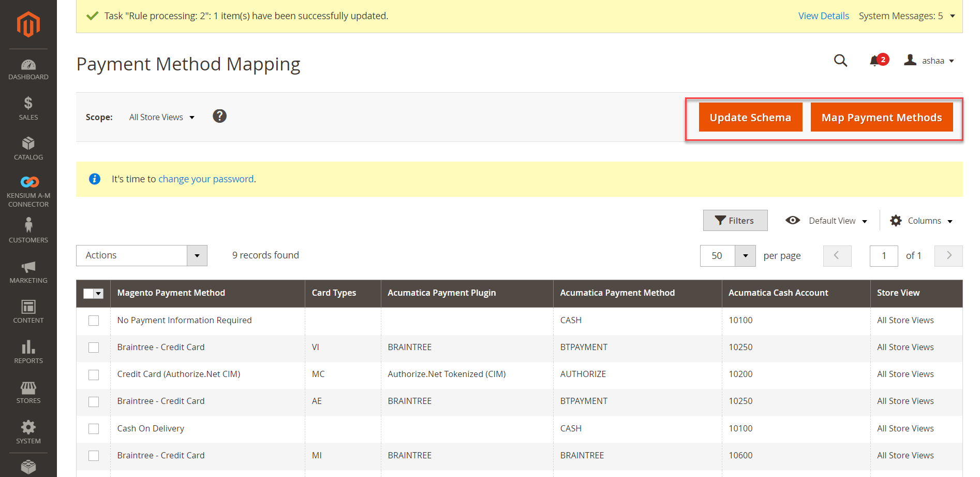Open the ashaa account menu
The height and width of the screenshot is (477, 980).
pos(937,61)
